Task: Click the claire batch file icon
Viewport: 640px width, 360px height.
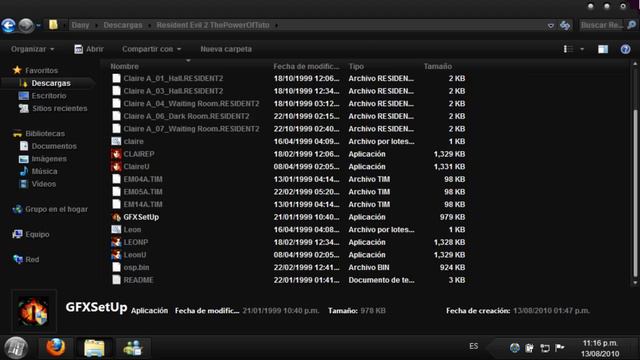Action: click(116, 141)
